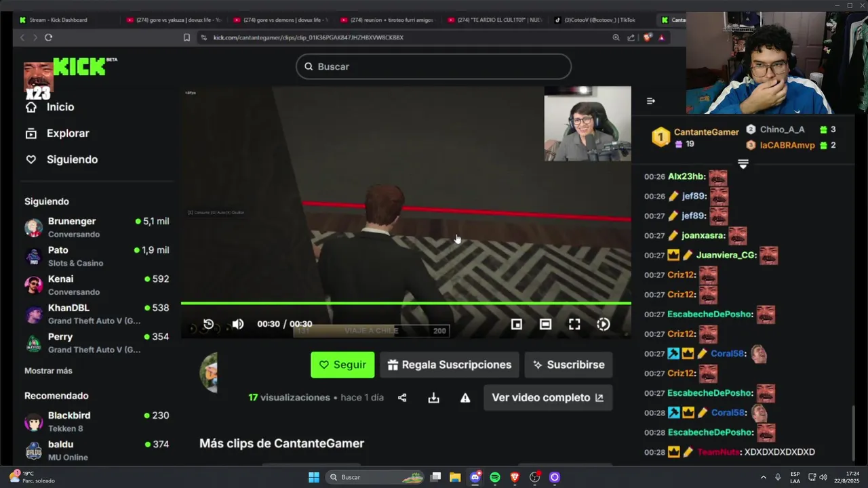868x488 pixels.
Task: Open baldu's recommended MU Online channel
Action: (97, 450)
